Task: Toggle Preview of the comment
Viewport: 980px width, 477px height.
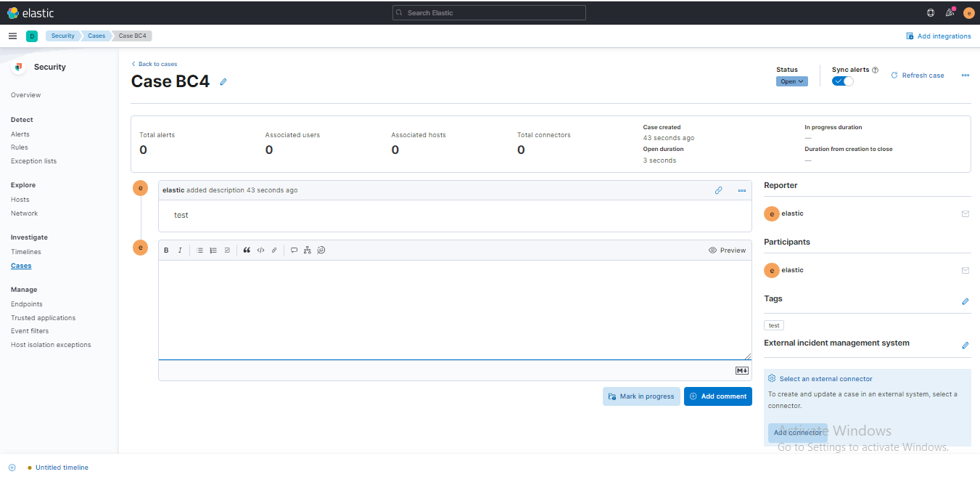Action: click(727, 250)
